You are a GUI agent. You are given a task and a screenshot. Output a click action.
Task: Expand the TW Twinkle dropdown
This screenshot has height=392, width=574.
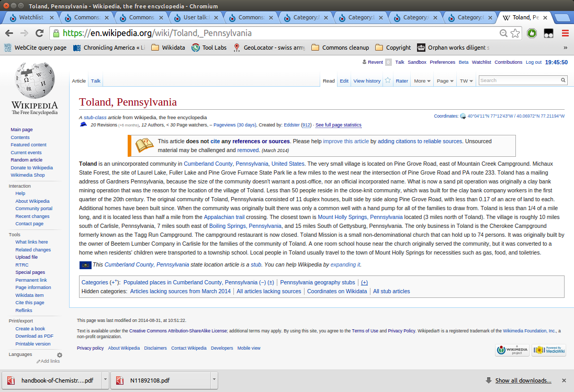pos(466,81)
